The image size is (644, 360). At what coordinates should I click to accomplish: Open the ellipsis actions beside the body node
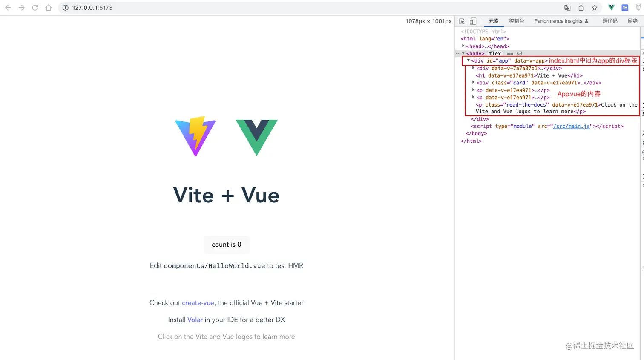[x=458, y=54]
